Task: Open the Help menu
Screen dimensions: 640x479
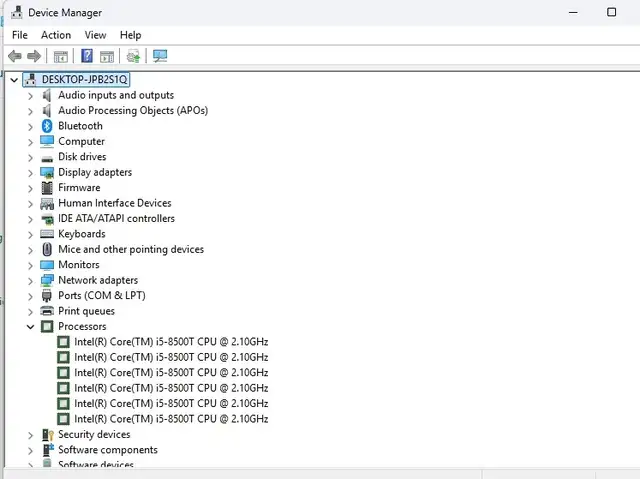Action: click(131, 35)
